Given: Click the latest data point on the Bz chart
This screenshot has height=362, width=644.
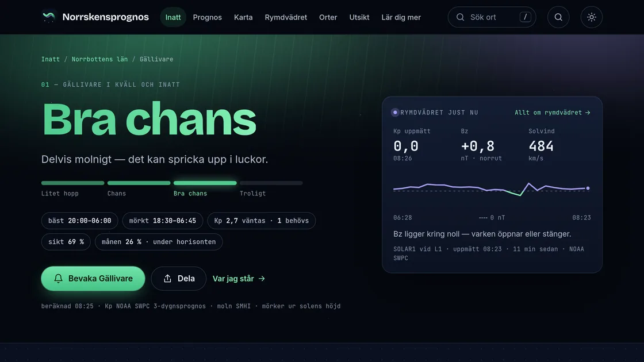Looking at the screenshot, I should (x=588, y=188).
